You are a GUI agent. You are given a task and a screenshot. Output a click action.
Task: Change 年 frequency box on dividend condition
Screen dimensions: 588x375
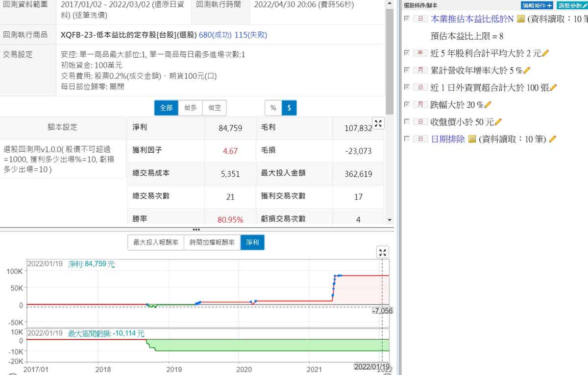(420, 53)
